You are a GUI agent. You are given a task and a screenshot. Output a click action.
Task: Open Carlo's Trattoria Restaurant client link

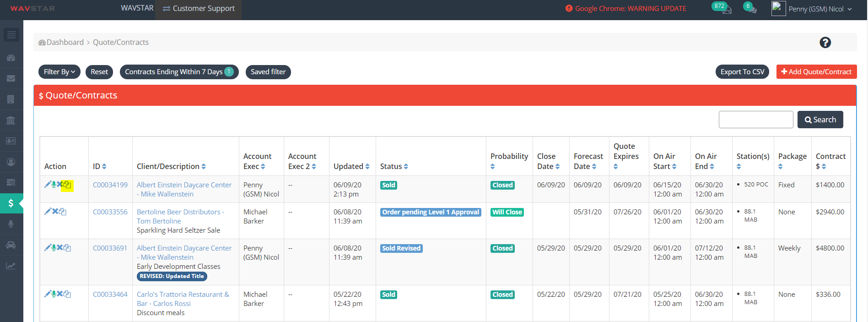pos(183,299)
